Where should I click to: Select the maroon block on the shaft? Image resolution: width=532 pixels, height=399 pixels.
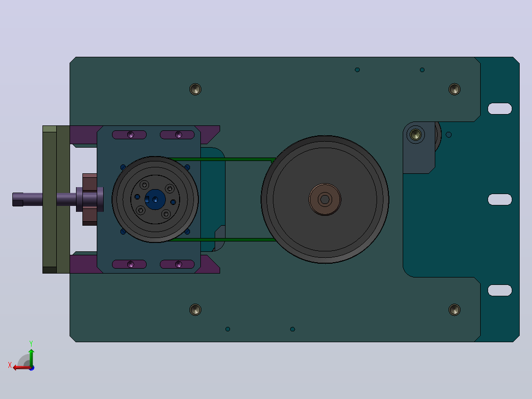90,199
